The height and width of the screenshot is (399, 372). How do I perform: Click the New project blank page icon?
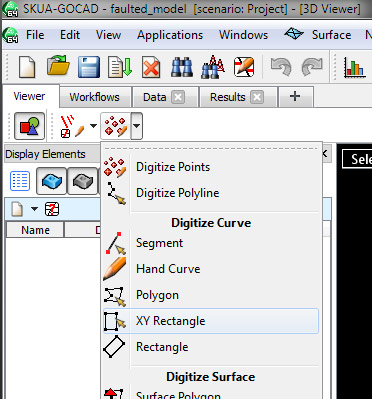(x=27, y=66)
